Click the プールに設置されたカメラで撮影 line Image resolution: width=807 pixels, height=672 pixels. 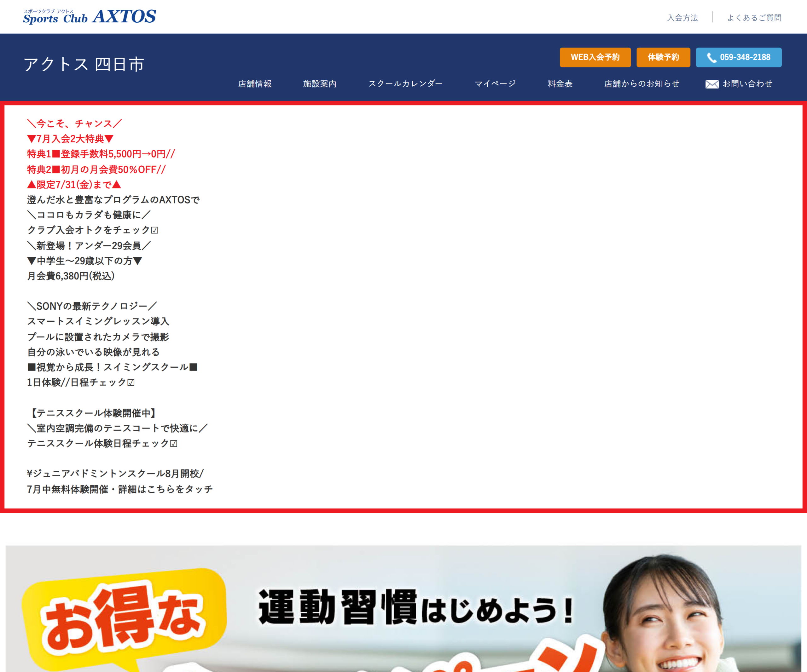coord(98,337)
